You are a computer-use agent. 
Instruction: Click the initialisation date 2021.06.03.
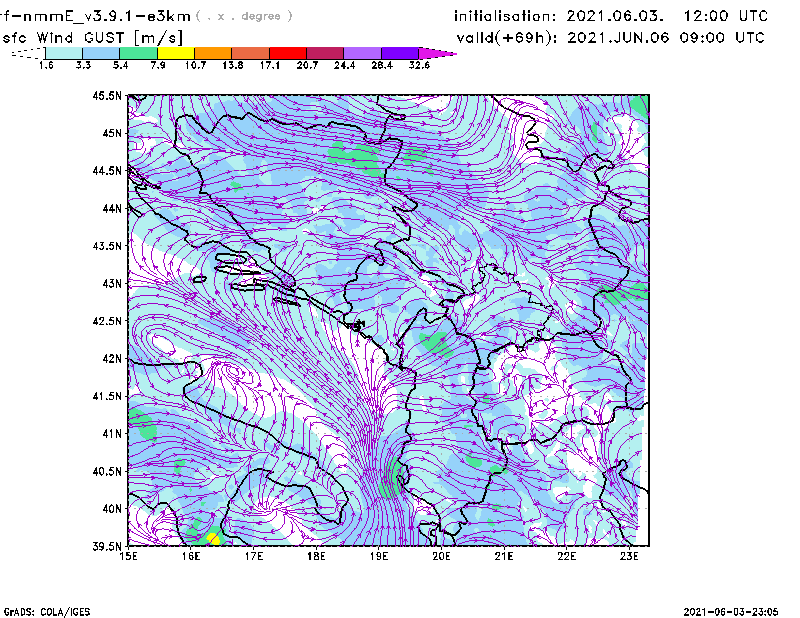coord(615,16)
